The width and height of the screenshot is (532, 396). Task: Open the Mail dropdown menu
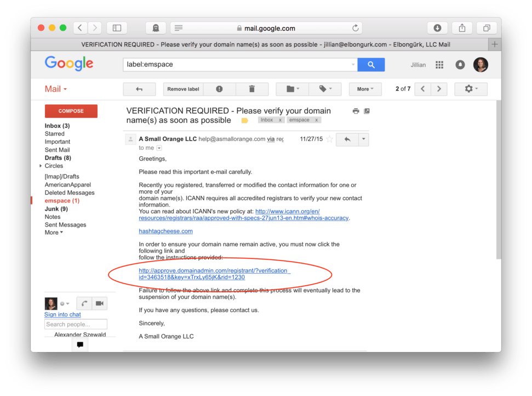click(56, 89)
